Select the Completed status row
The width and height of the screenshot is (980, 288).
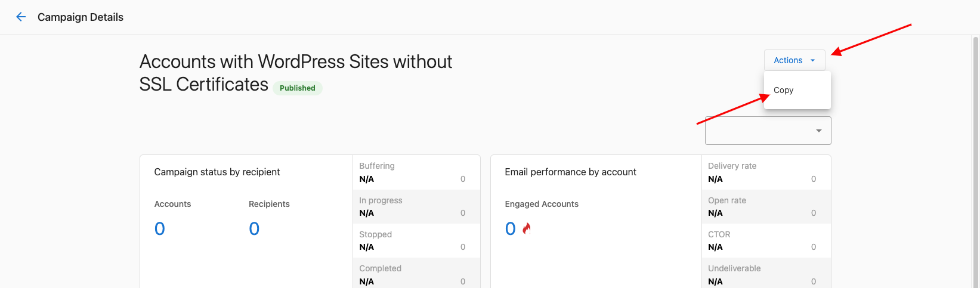(416, 273)
